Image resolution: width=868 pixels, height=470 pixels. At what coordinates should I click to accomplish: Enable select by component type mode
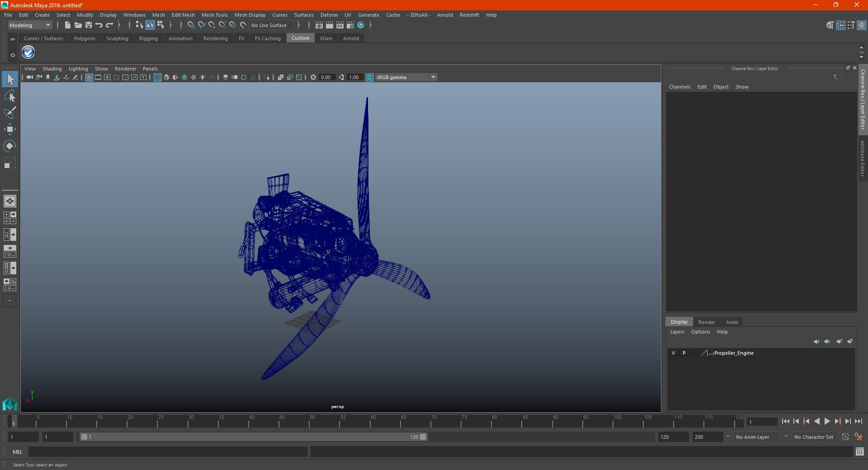(x=160, y=25)
